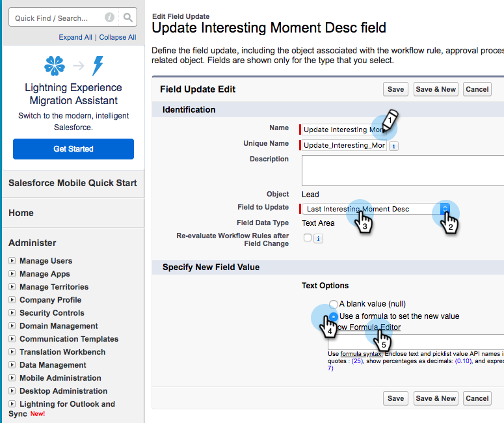Open the Home sidebar section

(21, 213)
